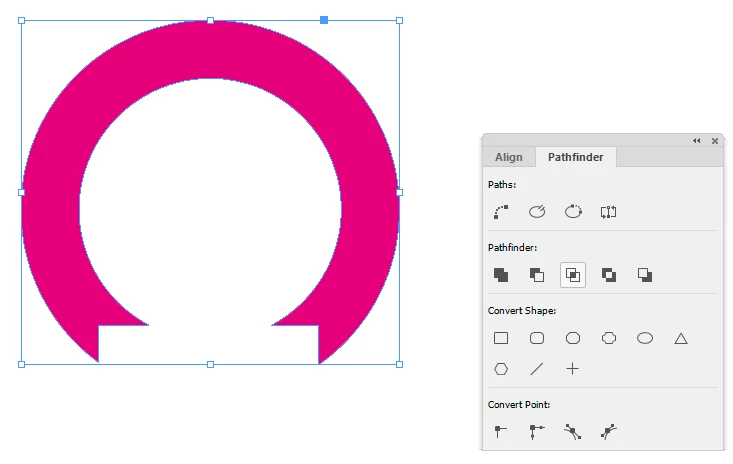
Task: Close the Pathfinder panel
Action: (715, 141)
